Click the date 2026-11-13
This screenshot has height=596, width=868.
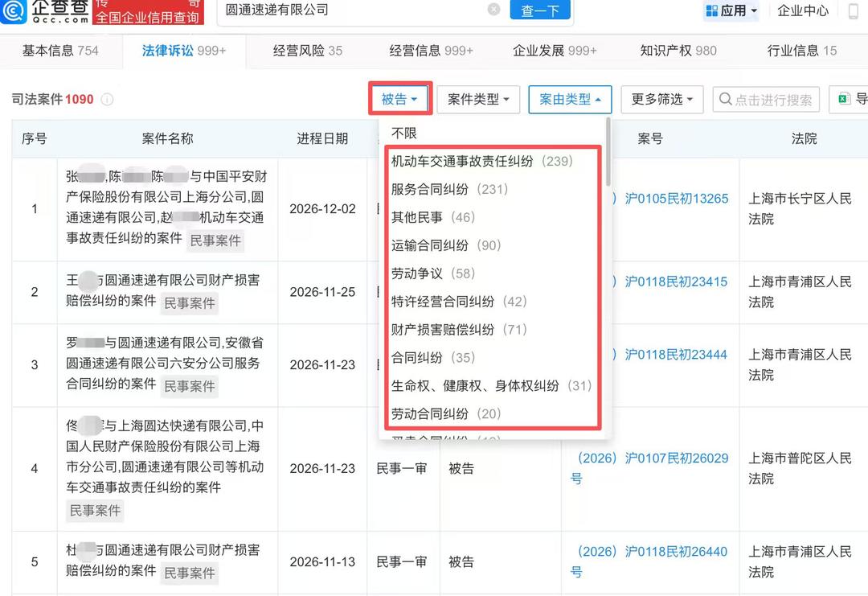tap(322, 561)
